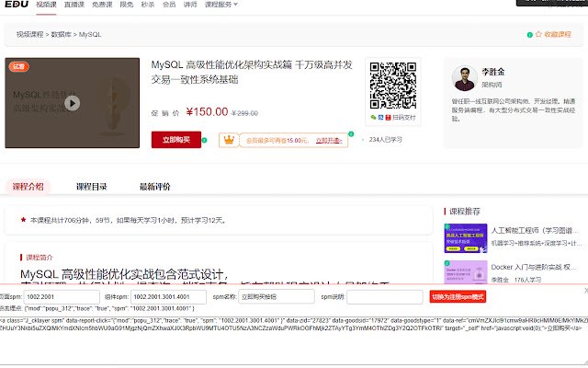Click the ¥299.00 strikethrough original price
This screenshot has height=368, width=588.
click(x=244, y=113)
